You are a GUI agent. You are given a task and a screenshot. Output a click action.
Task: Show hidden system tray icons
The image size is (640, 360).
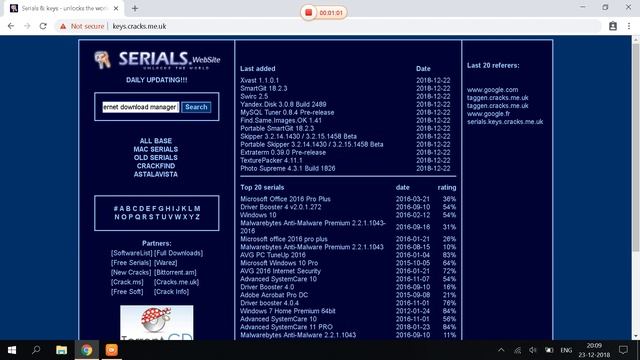click(501, 350)
